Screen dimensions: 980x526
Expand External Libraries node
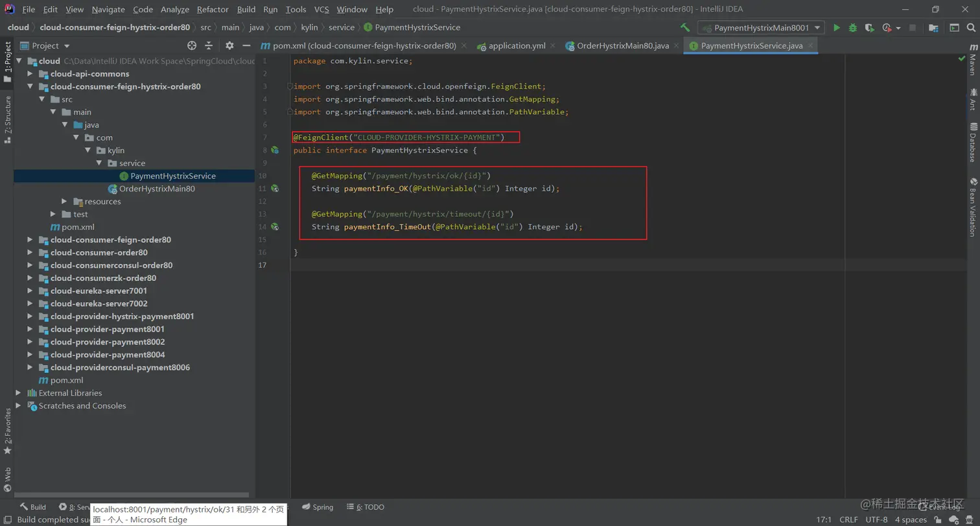(x=18, y=393)
